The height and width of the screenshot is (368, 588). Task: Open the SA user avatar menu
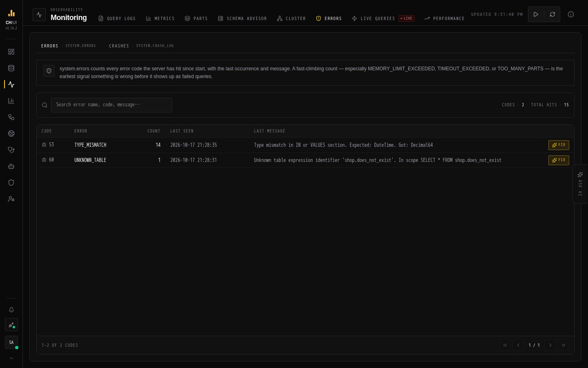[x=11, y=342]
